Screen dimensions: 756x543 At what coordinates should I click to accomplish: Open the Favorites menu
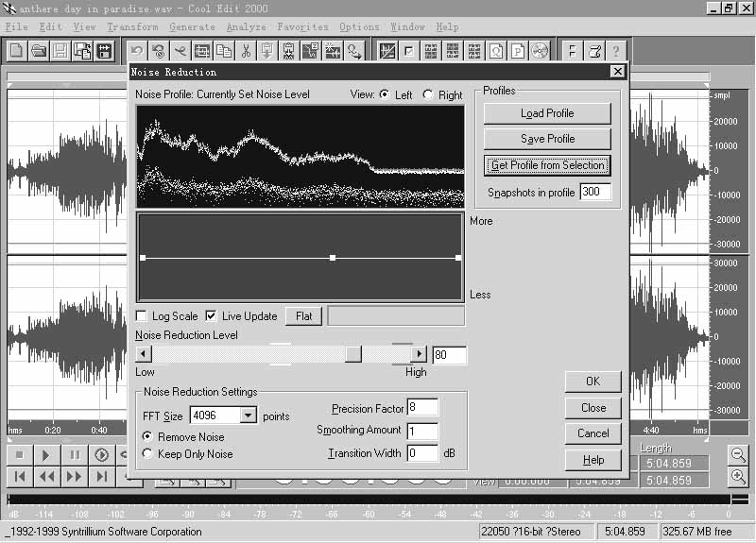click(302, 27)
